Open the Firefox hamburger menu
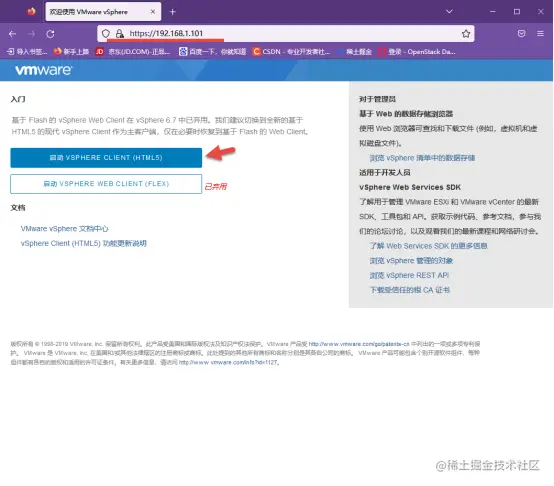 coord(540,34)
